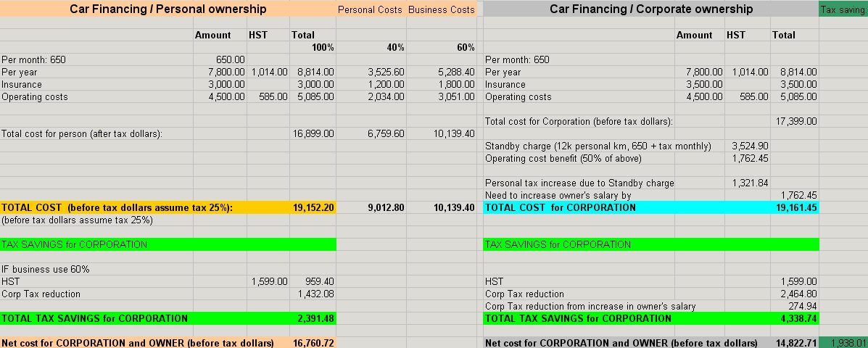Click the corporate net cost value 14,822.71
This screenshot has height=348, width=868.
click(795, 342)
